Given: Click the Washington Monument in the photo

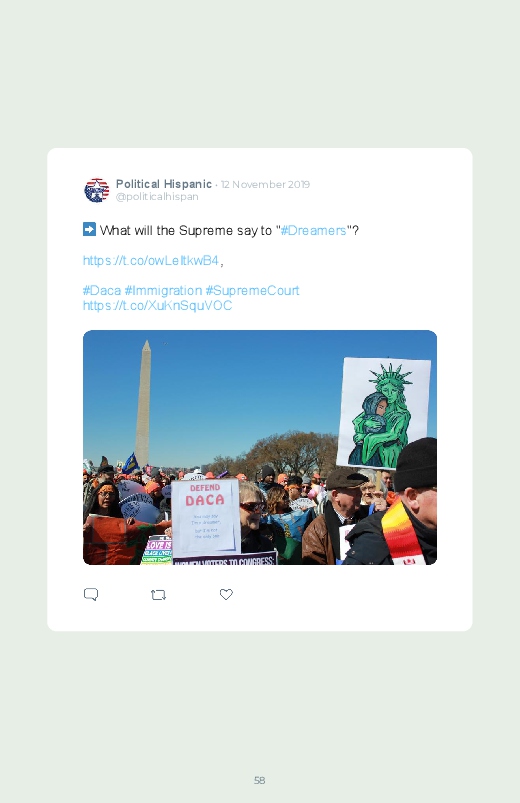Looking at the screenshot, I should click(x=143, y=403).
